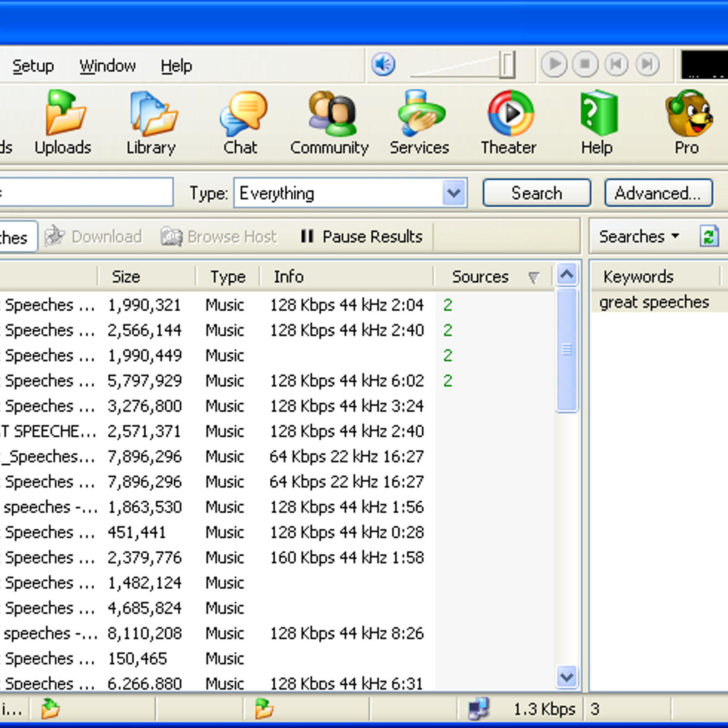Click the Download toolbar button
This screenshot has width=728, height=728.
(93, 237)
